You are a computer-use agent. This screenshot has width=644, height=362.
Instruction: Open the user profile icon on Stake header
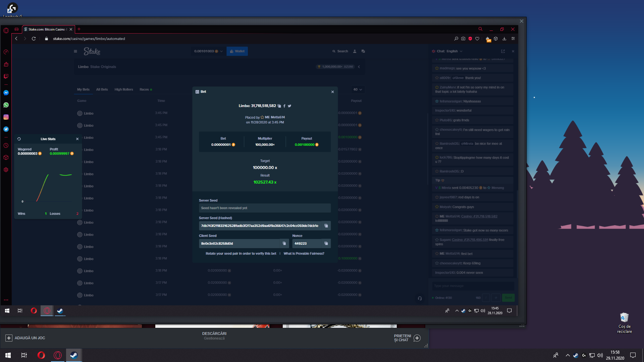coord(355,51)
